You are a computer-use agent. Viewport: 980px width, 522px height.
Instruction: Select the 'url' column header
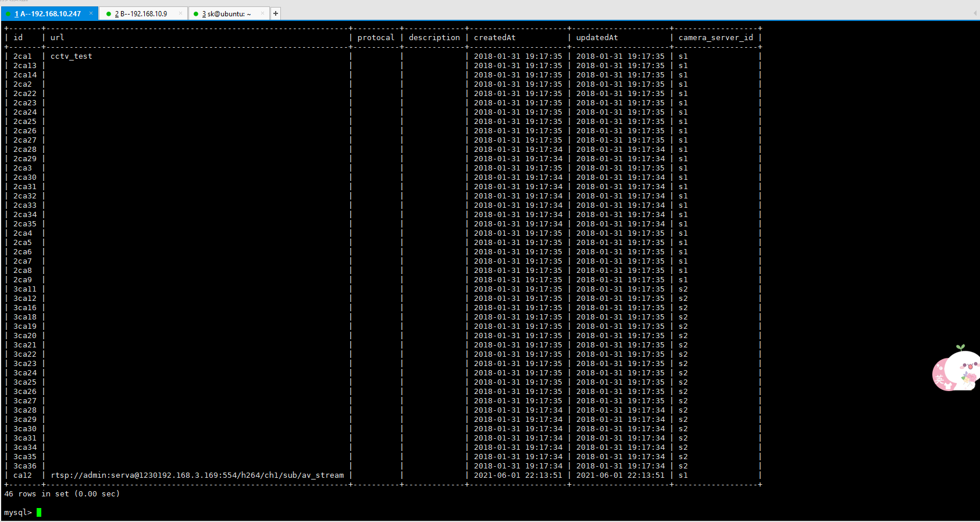pos(57,38)
